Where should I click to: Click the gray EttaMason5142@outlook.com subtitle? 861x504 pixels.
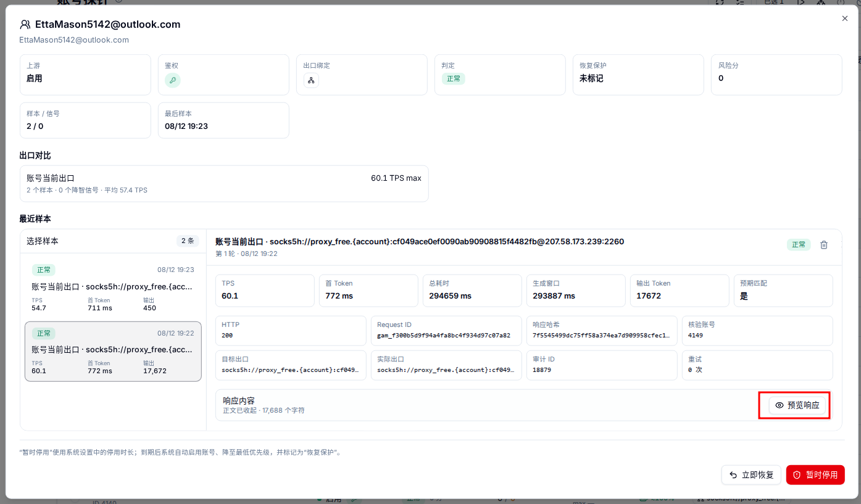coord(74,40)
